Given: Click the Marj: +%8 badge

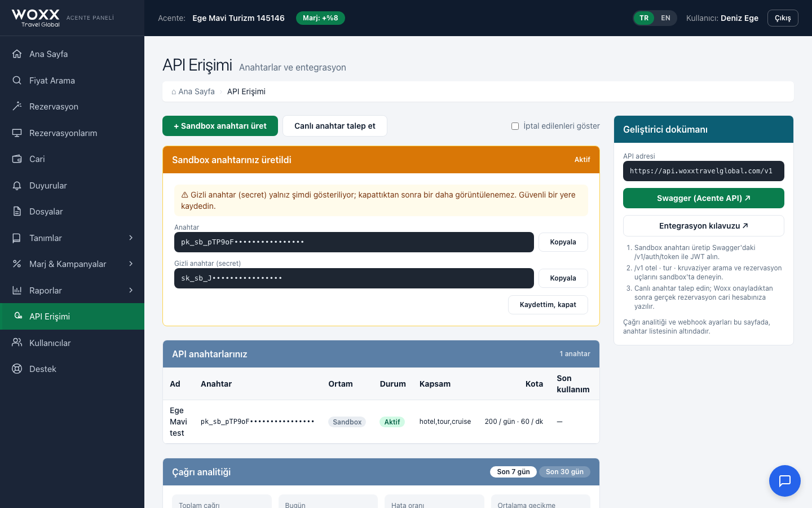Looking at the screenshot, I should pyautogui.click(x=320, y=18).
